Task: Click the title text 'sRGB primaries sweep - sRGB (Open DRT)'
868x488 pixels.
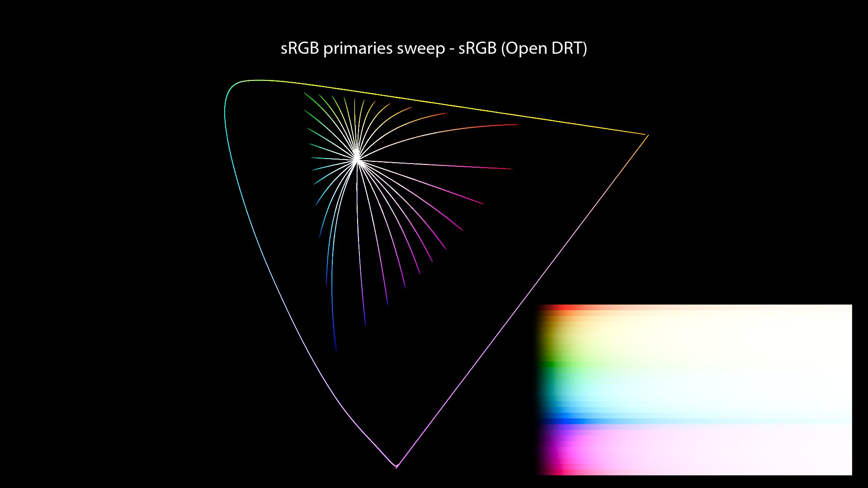Action: click(434, 48)
